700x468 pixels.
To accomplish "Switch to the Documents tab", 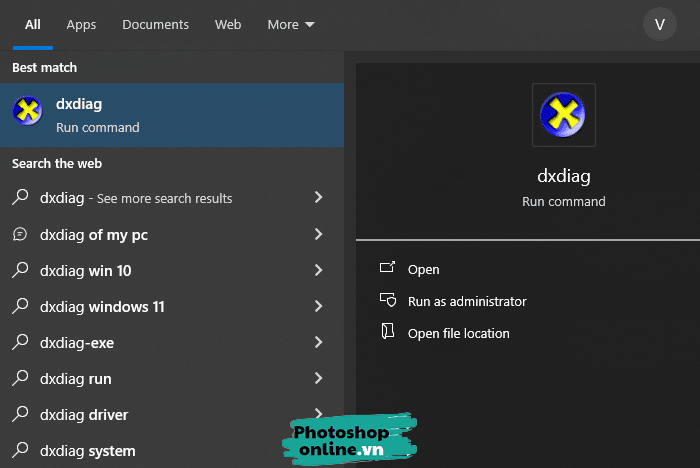I will click(x=155, y=24).
